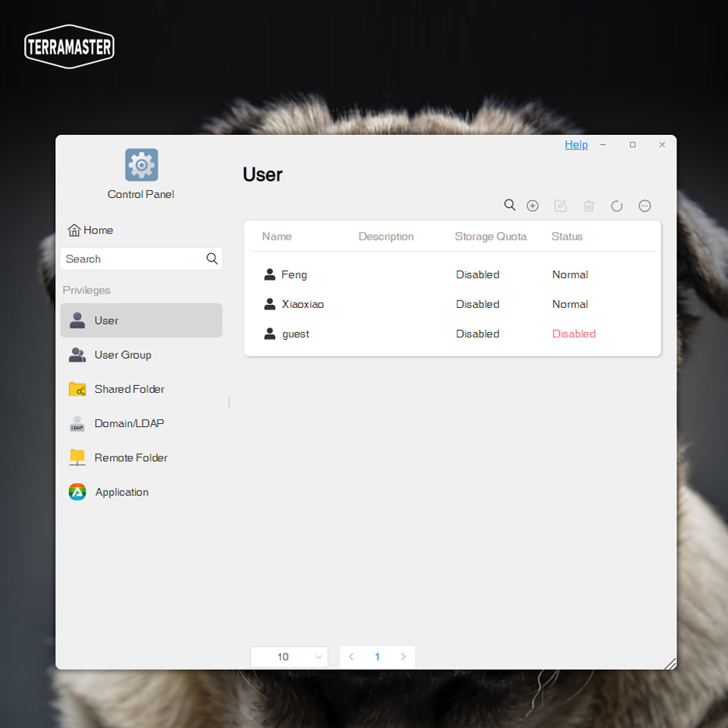Open the more options ellipsis icon
The image size is (728, 728).
[x=645, y=206]
